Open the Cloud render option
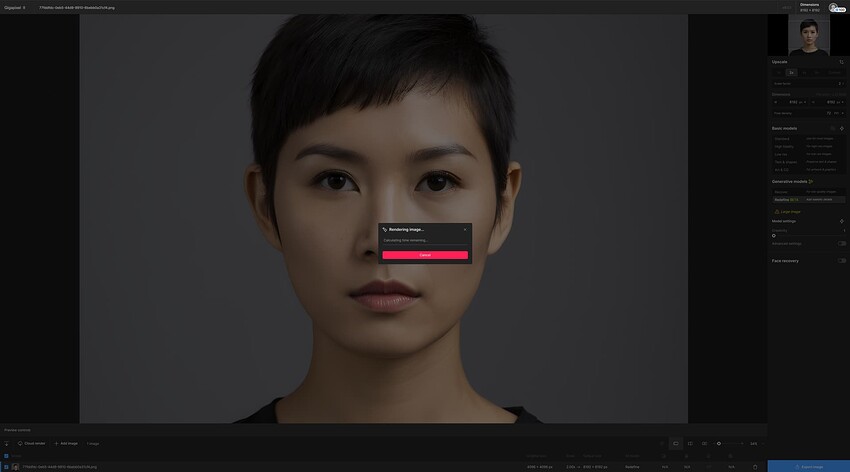The width and height of the screenshot is (850, 472). coord(31,443)
